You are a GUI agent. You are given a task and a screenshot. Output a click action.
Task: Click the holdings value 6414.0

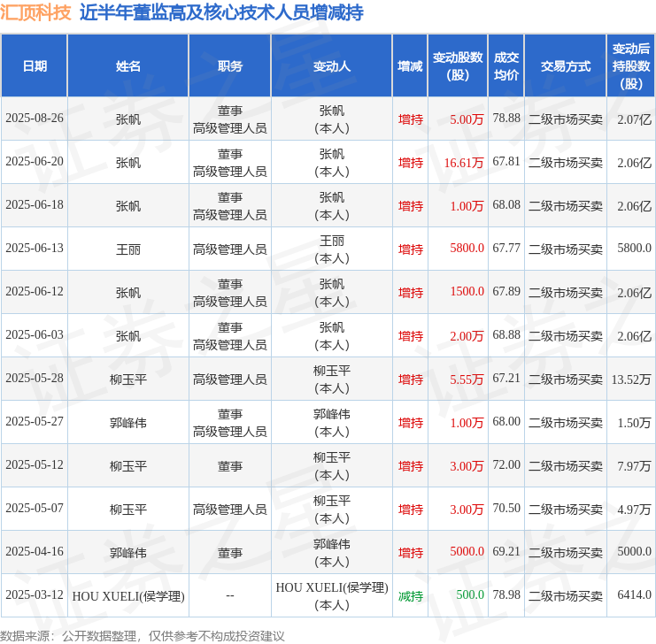pyautogui.click(x=634, y=595)
